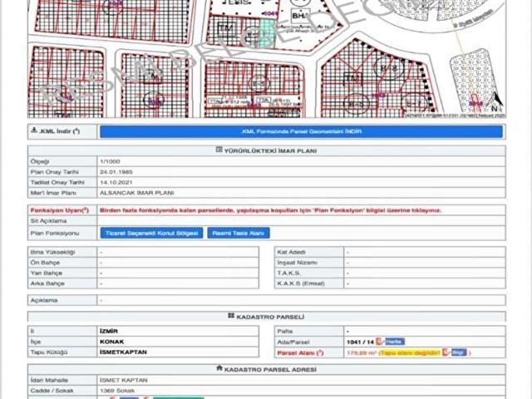Click the Tadilat Onay Tarihi label
Screen dimensions: 532x399
point(57,183)
